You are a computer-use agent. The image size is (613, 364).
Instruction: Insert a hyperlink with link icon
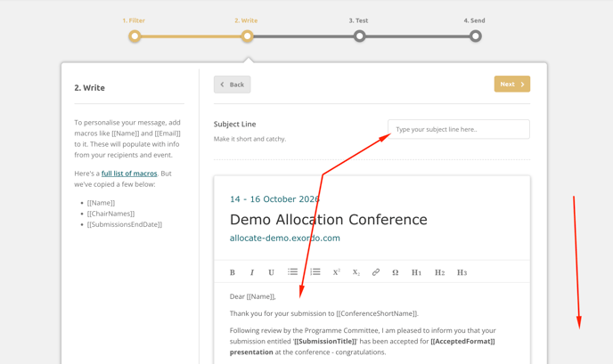[375, 272]
